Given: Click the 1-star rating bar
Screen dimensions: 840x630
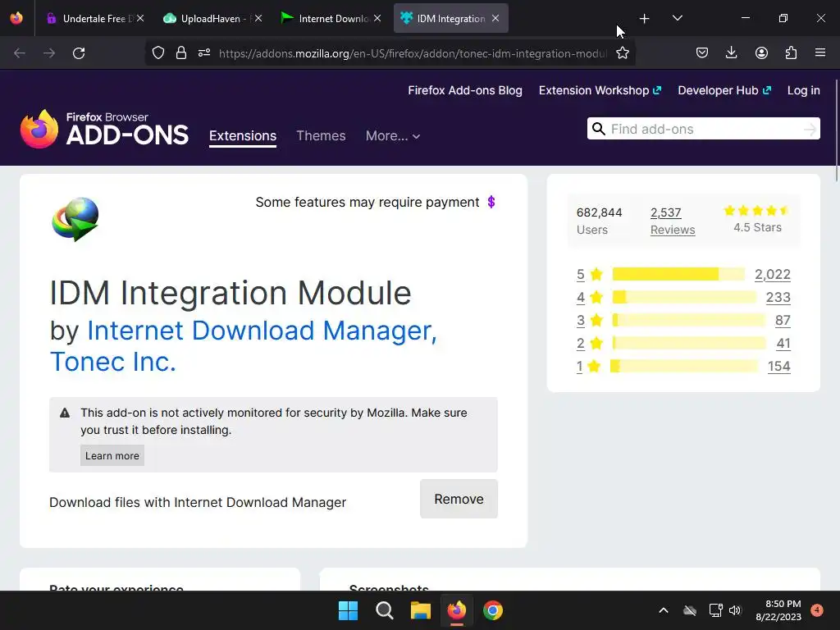Looking at the screenshot, I should pos(684,367).
